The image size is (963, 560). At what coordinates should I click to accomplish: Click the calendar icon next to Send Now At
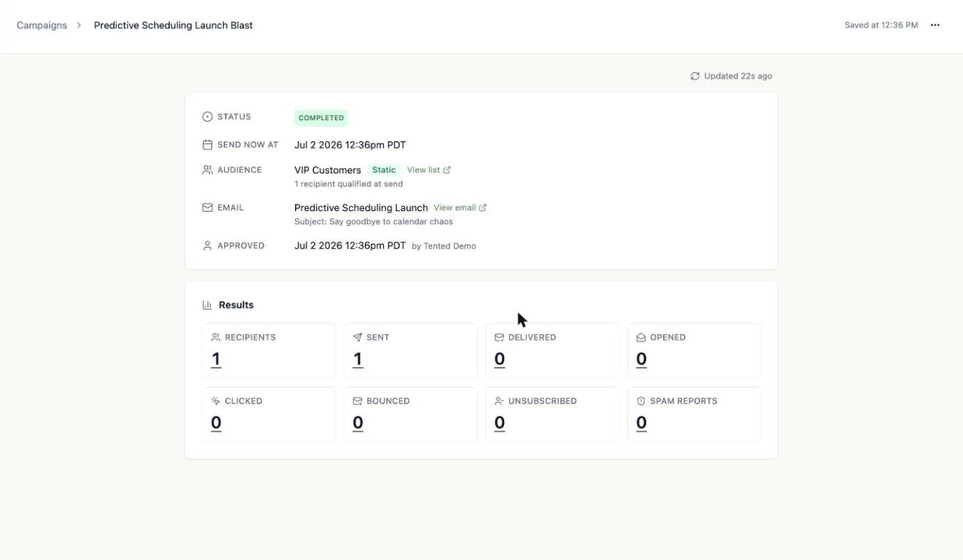click(208, 145)
